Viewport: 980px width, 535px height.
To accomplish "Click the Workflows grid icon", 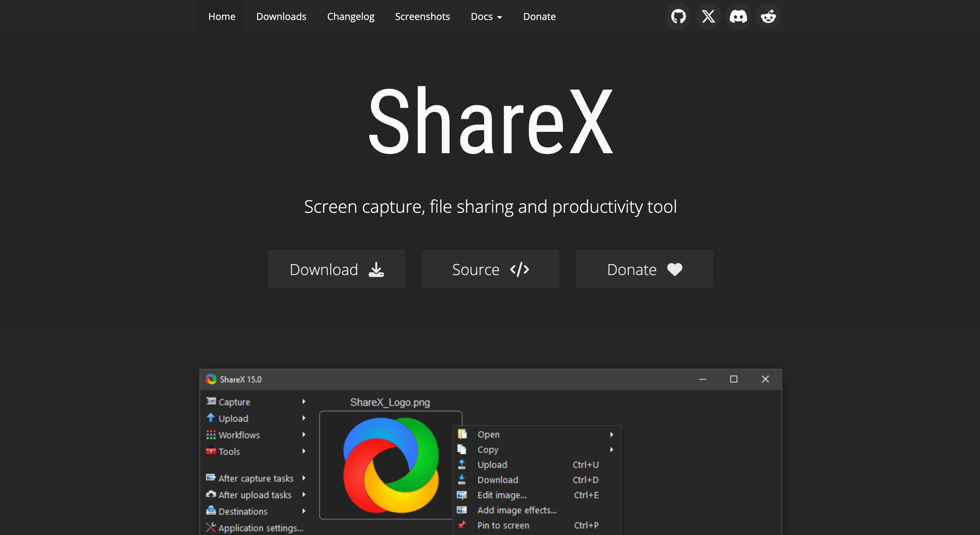I will [x=211, y=435].
